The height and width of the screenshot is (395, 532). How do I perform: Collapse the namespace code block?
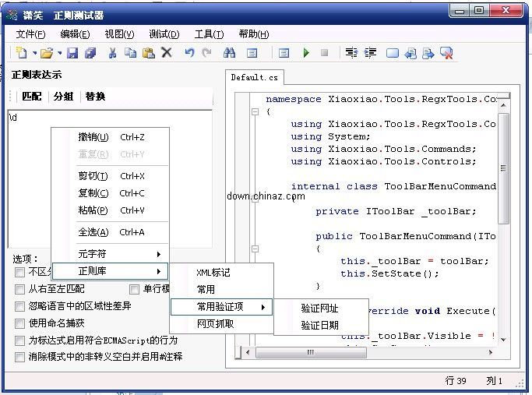click(255, 112)
